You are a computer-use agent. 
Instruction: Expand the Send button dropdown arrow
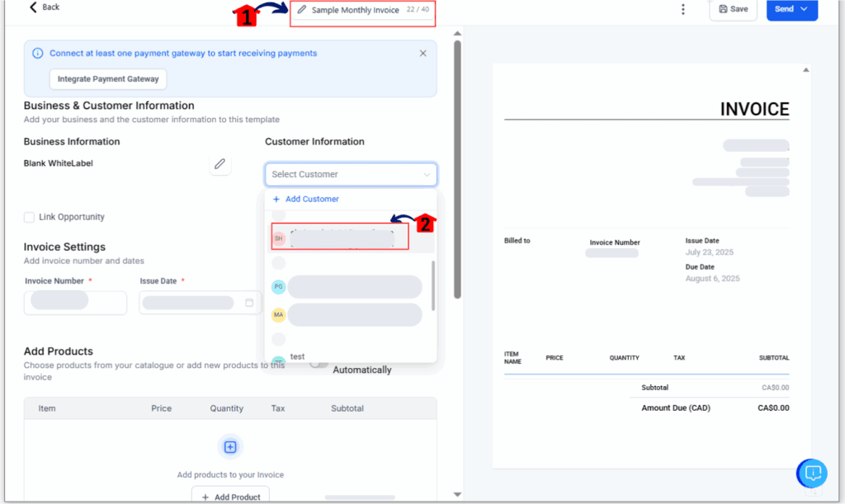[x=804, y=9]
